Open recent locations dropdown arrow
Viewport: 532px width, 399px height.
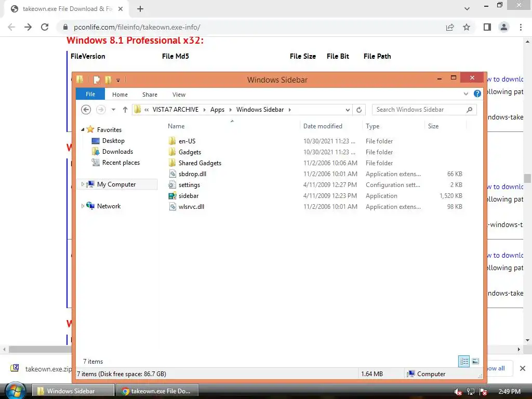(x=113, y=110)
